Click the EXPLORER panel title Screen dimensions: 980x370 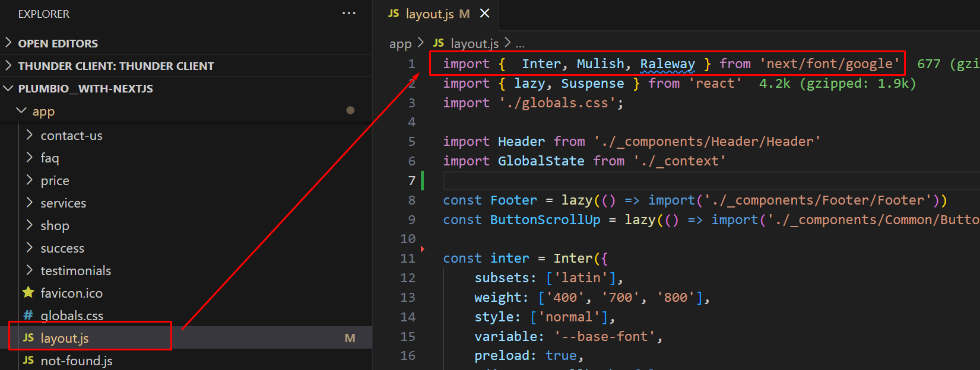pos(44,14)
